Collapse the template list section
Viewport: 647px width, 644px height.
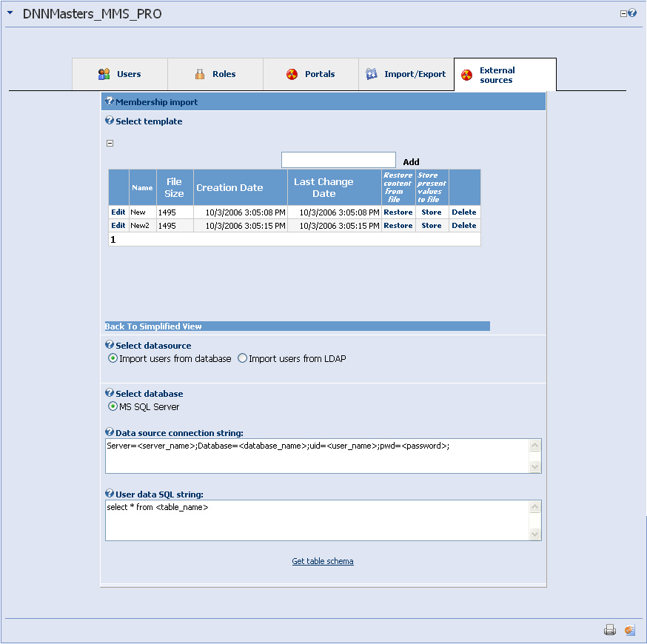[110, 143]
